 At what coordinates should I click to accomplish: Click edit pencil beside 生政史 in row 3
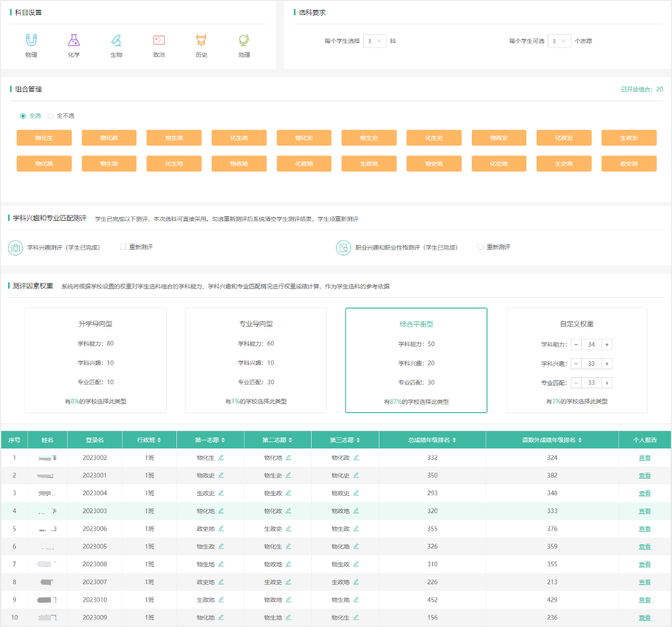click(x=221, y=493)
